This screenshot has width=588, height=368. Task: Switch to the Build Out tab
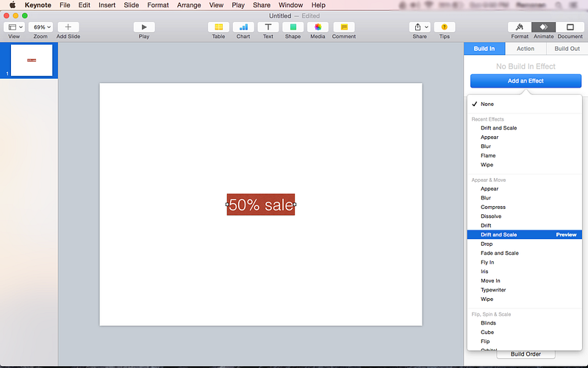(x=567, y=49)
